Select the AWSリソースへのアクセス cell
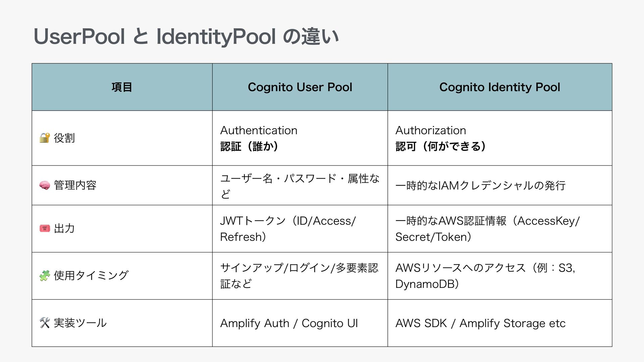This screenshot has height=362, width=644. [485, 276]
